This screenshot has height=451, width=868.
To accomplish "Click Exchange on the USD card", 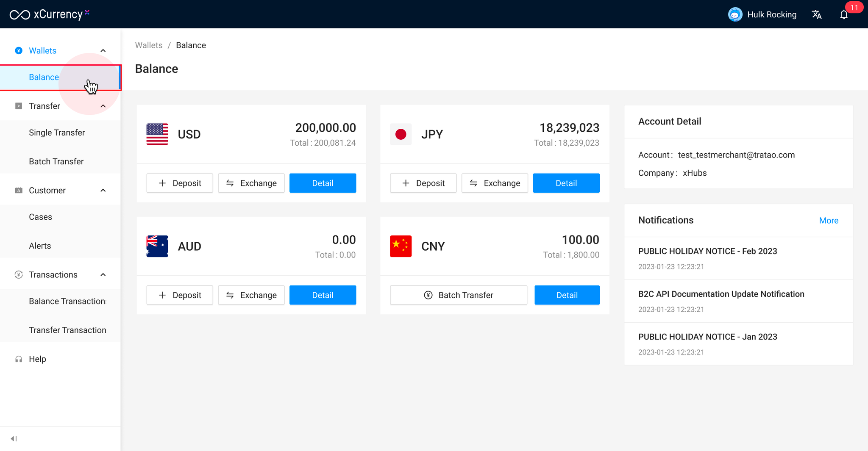I will pyautogui.click(x=251, y=183).
